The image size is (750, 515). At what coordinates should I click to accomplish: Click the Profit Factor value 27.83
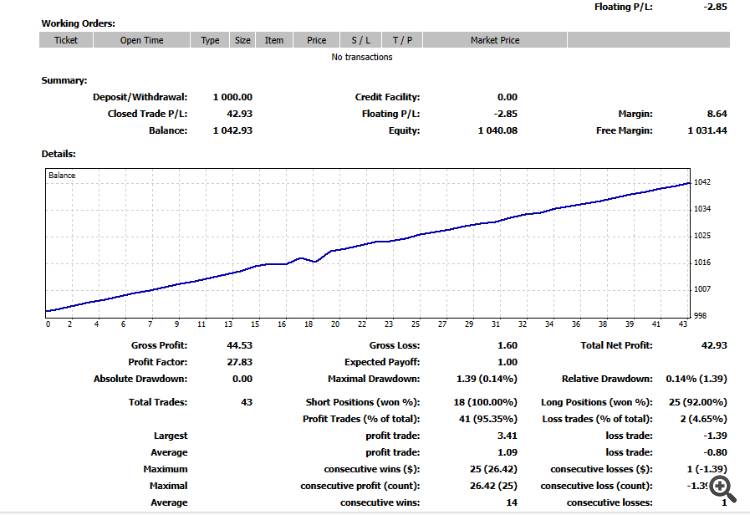click(x=239, y=362)
